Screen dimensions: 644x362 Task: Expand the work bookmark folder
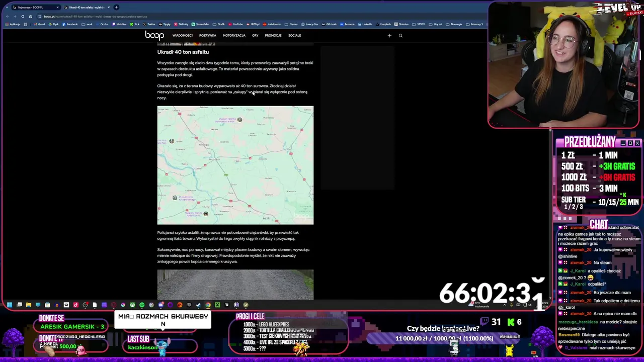pos(87,24)
